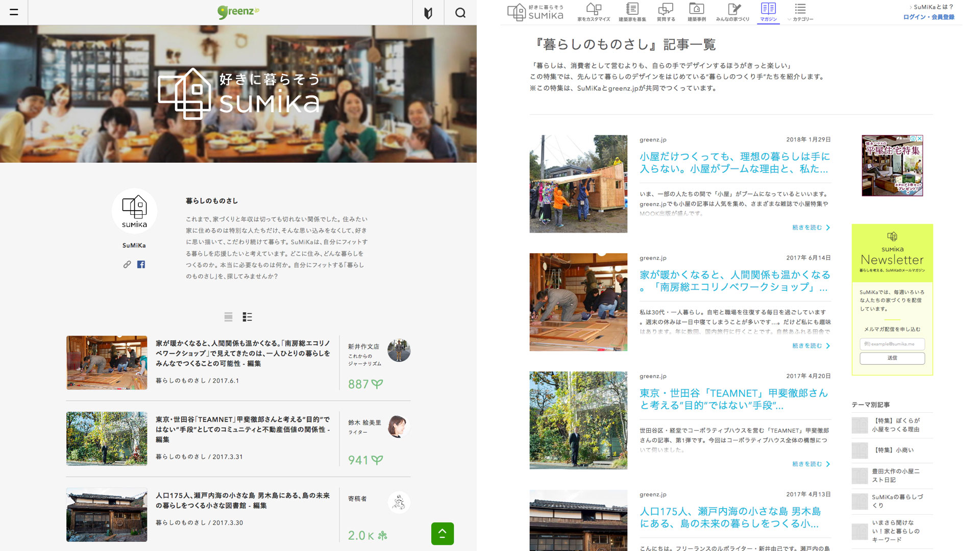Click the newsletter email input field
Image resolution: width=980 pixels, height=551 pixels.
pyautogui.click(x=892, y=344)
